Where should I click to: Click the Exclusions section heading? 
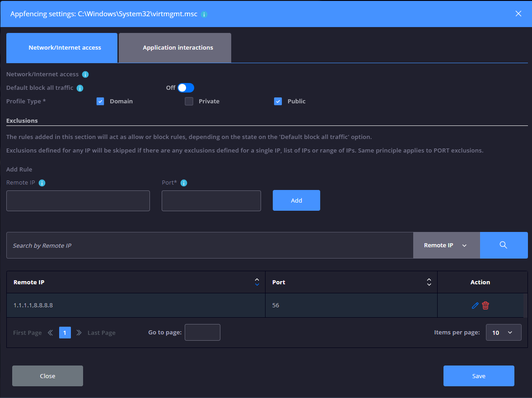[x=22, y=120]
